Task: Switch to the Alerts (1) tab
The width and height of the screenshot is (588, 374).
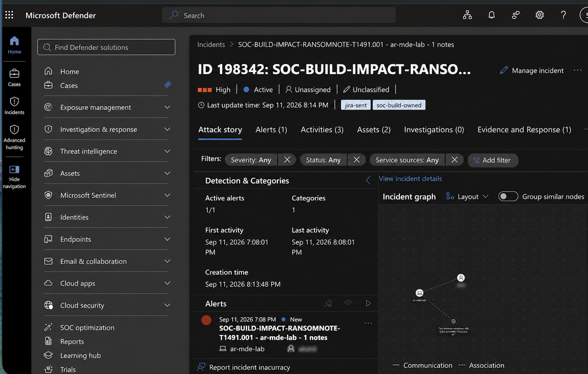Action: point(271,130)
